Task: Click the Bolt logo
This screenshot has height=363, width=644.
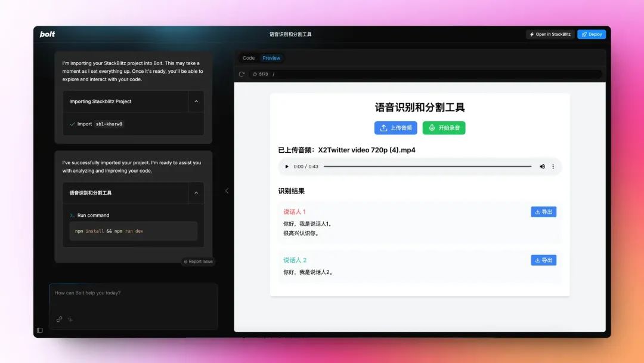Action: point(47,34)
